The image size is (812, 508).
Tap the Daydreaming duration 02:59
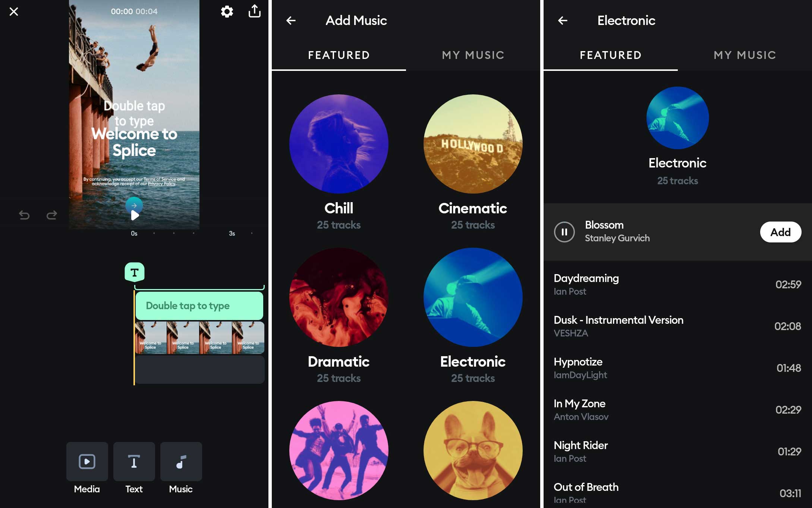[788, 284]
